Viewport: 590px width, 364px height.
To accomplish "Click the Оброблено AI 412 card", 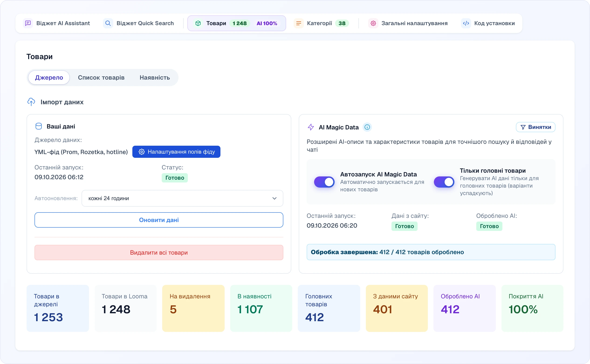I will [x=464, y=308].
